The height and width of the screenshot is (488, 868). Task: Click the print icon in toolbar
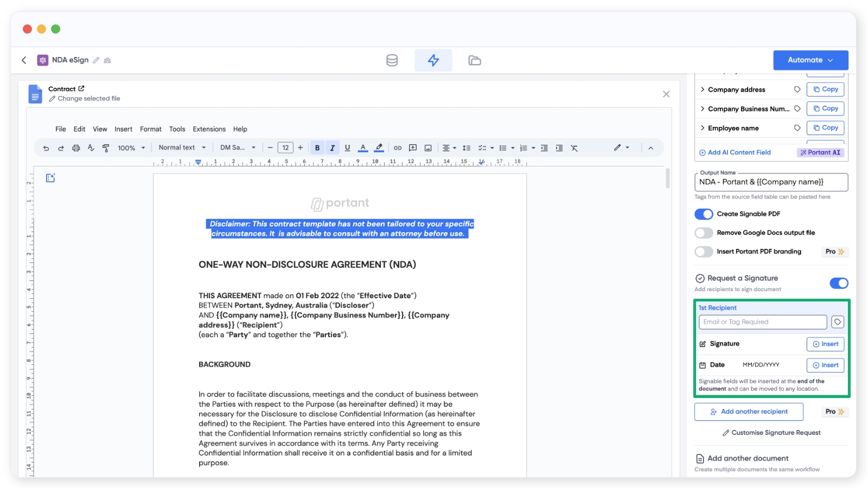coord(76,148)
